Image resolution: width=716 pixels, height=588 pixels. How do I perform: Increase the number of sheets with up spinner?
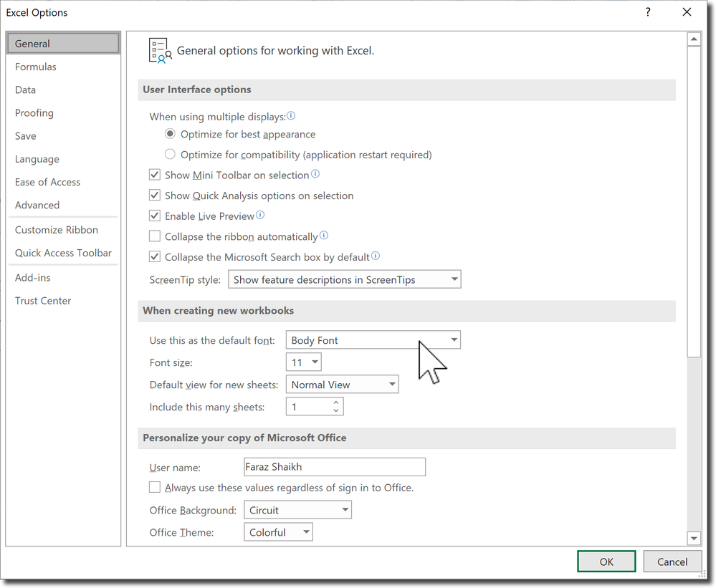coord(336,403)
